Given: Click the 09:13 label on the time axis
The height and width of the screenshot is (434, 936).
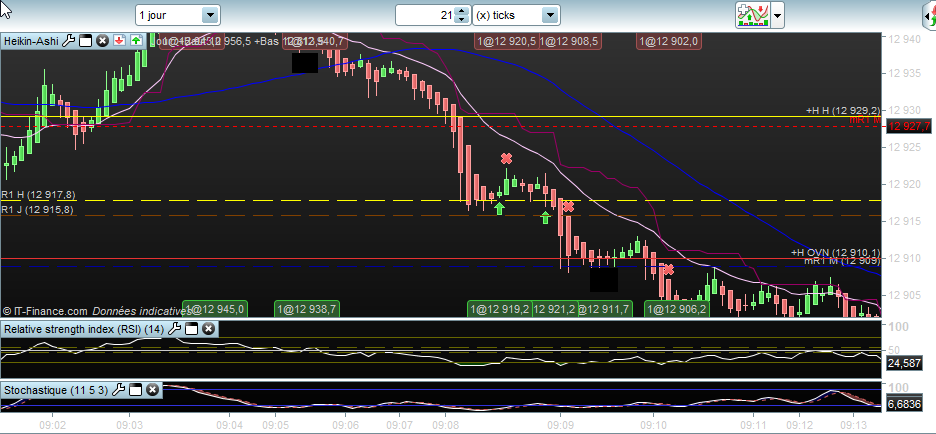Looking at the screenshot, I should coord(854,426).
